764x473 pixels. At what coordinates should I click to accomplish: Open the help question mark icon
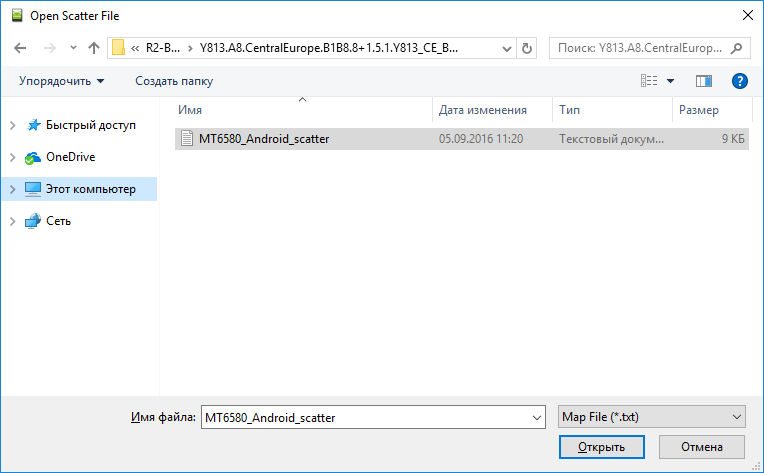click(x=740, y=81)
